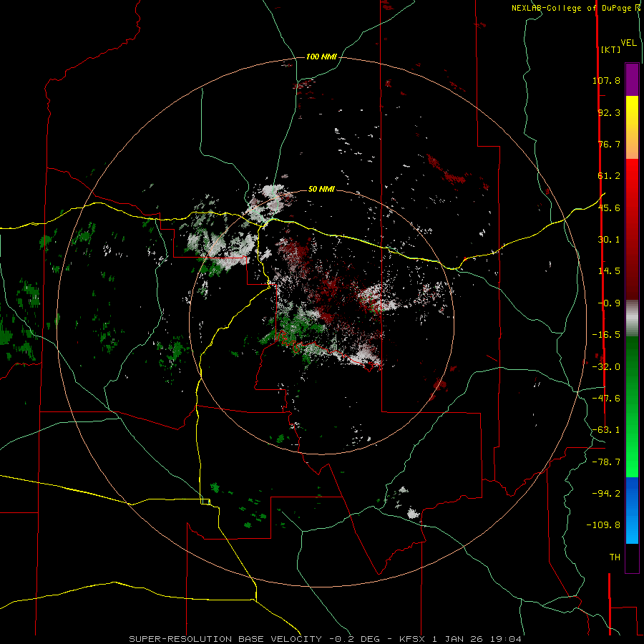The image size is (644, 644).
Task: Select the -63.1 scale value
Action: (x=606, y=430)
